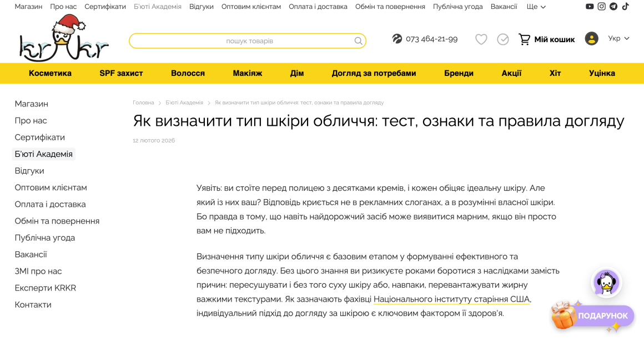Click the phone handset icon

pos(397,39)
